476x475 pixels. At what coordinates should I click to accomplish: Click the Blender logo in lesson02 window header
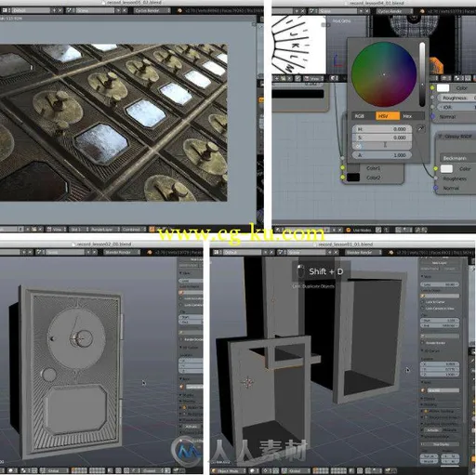(x=150, y=252)
